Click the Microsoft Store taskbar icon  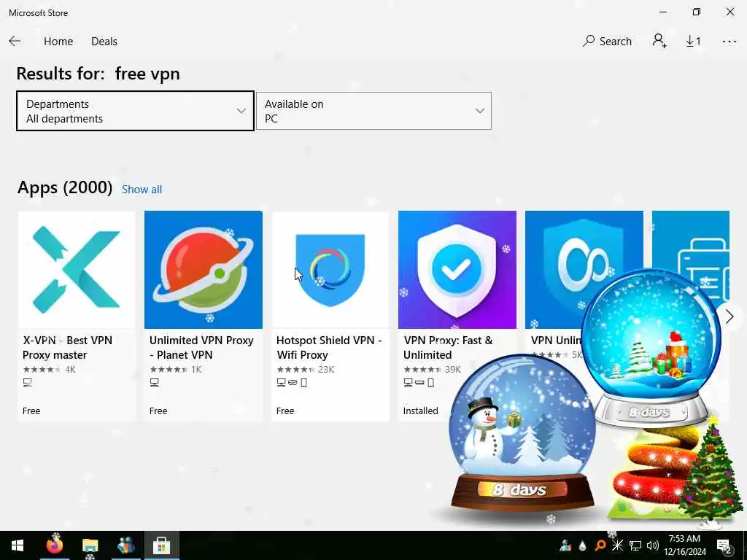(161, 545)
